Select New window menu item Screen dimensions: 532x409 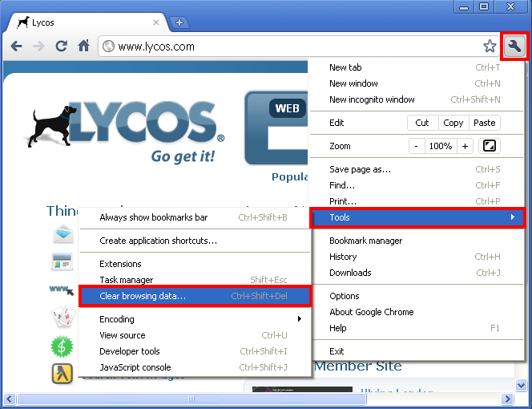coord(417,83)
